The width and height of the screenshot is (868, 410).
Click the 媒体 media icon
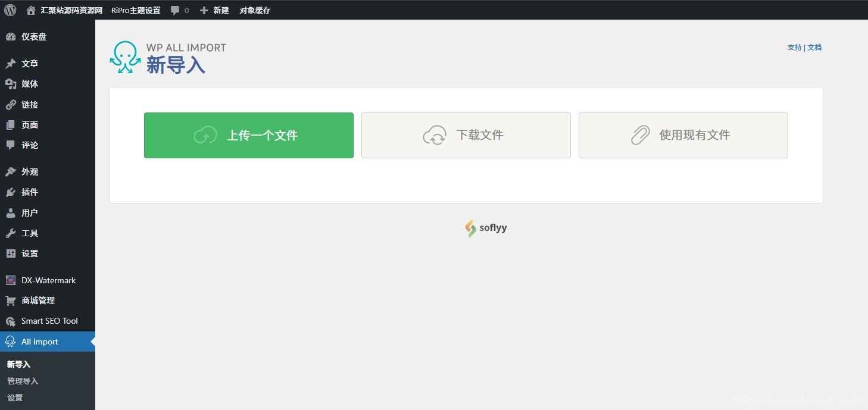(x=11, y=84)
